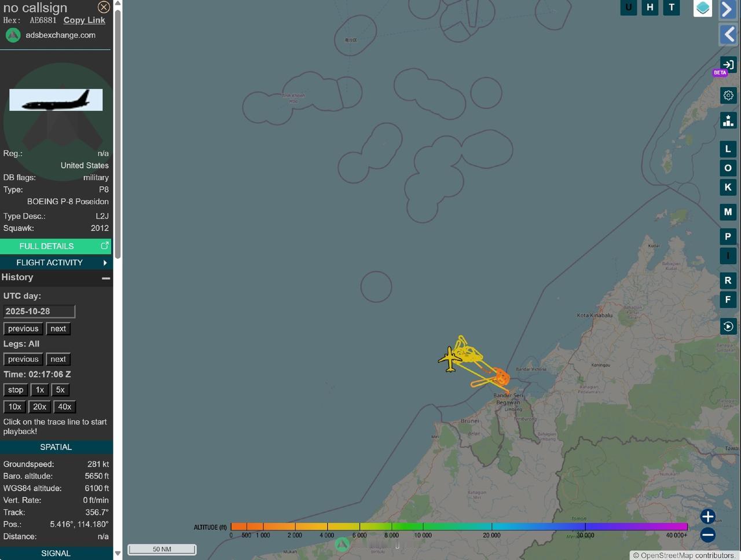741x560 pixels.
Task: Toggle the F map option
Action: tap(728, 299)
